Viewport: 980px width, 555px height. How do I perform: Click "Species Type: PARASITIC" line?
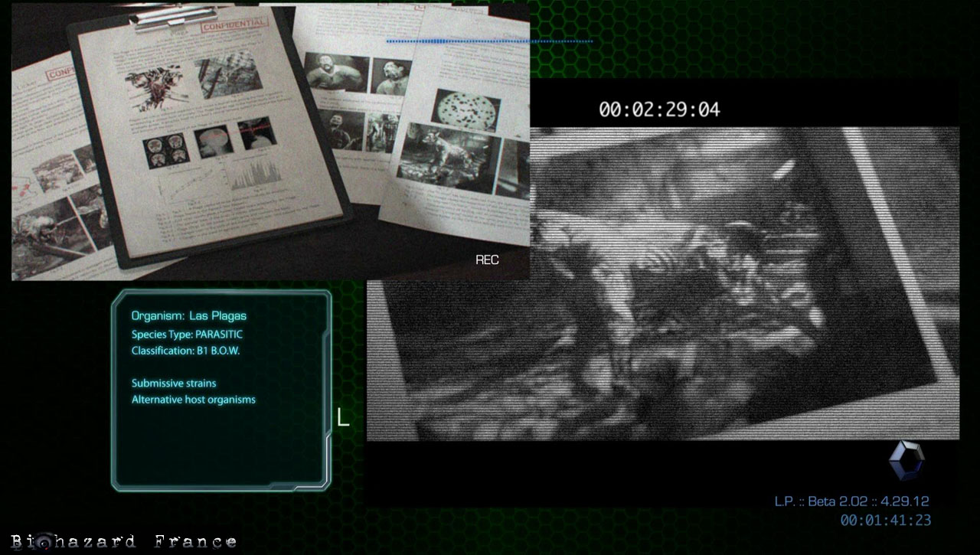(x=187, y=335)
